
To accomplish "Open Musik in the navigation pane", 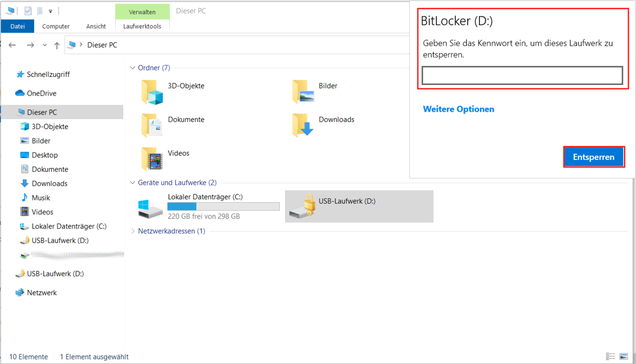I will [x=41, y=198].
